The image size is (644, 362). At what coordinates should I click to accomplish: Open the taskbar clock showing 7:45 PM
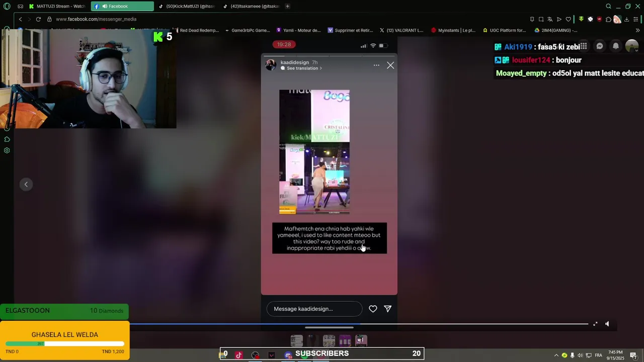[615, 355]
